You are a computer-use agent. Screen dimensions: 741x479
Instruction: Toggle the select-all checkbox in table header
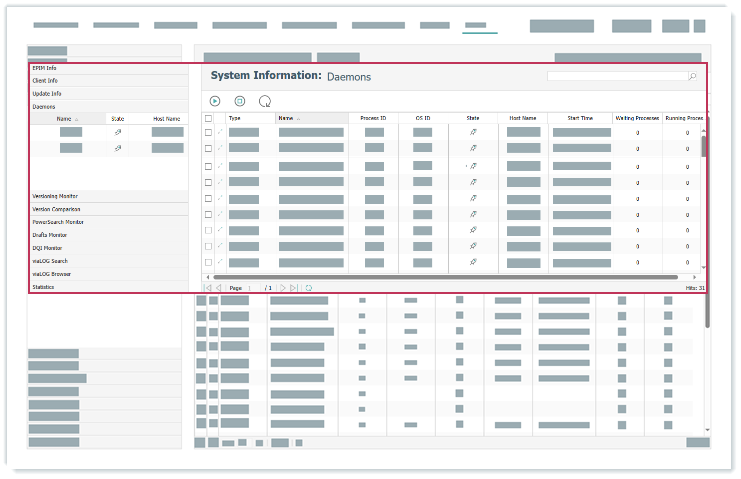208,118
